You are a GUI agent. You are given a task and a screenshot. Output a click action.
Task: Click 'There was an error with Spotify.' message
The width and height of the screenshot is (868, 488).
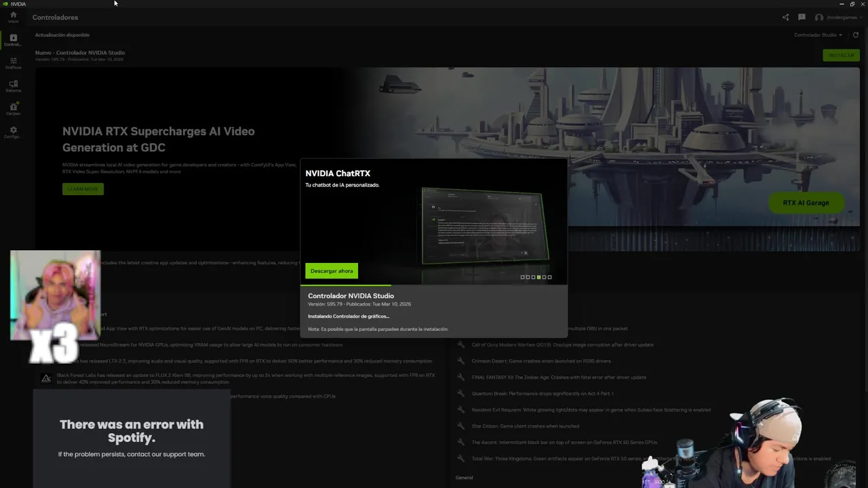tap(132, 431)
